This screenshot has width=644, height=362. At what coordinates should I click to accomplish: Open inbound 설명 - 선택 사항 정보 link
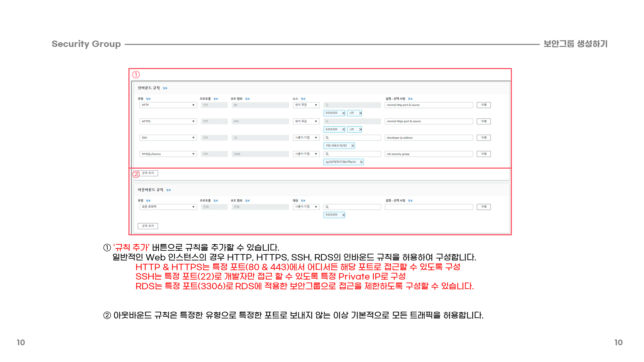point(410,99)
